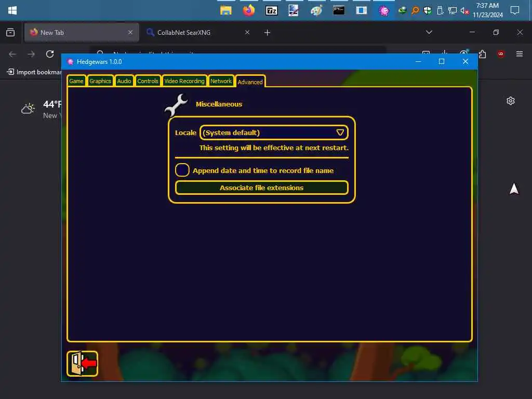Open the command prompt taskbar icon
Viewport: 532px width, 399px height.
339,10
